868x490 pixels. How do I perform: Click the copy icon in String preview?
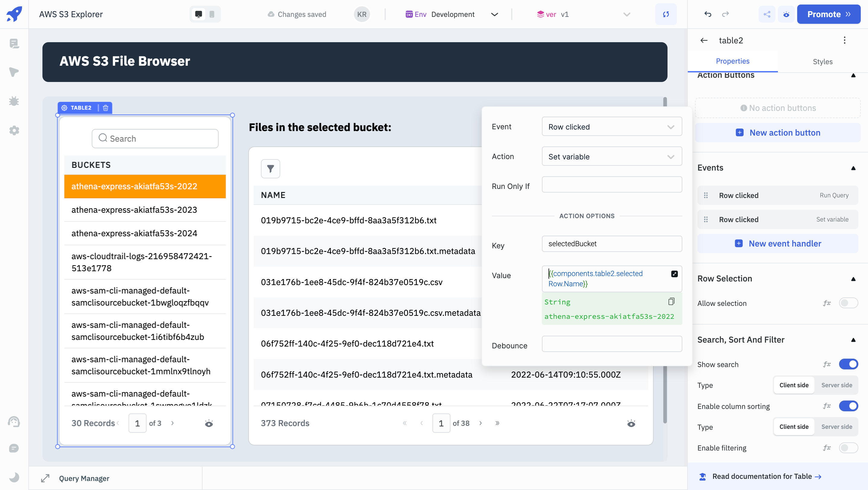tap(671, 301)
